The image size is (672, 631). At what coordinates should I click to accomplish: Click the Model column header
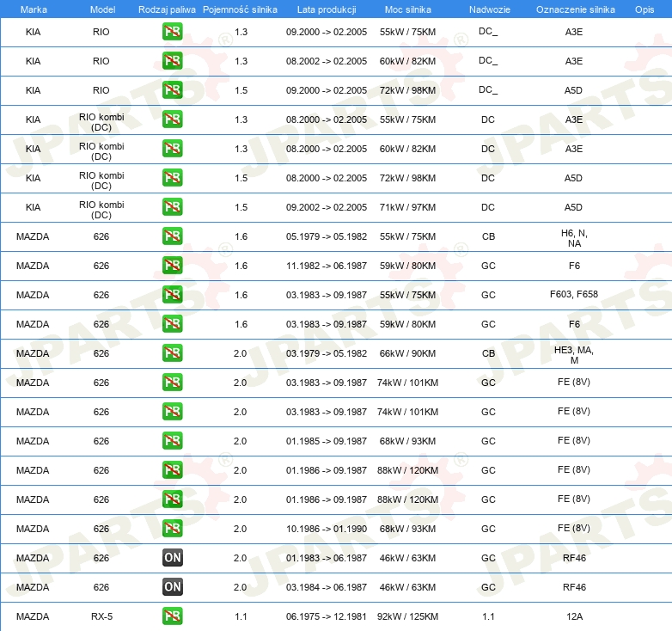click(103, 9)
